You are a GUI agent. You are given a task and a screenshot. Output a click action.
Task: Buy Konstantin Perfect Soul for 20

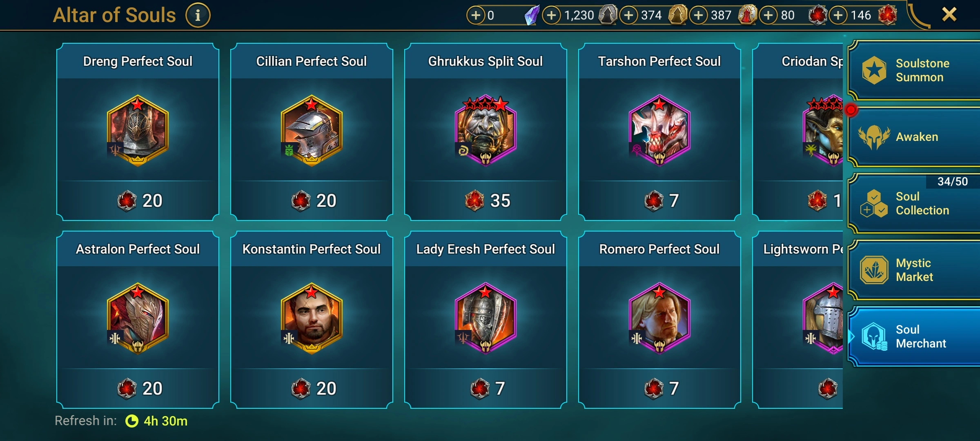coord(312,388)
